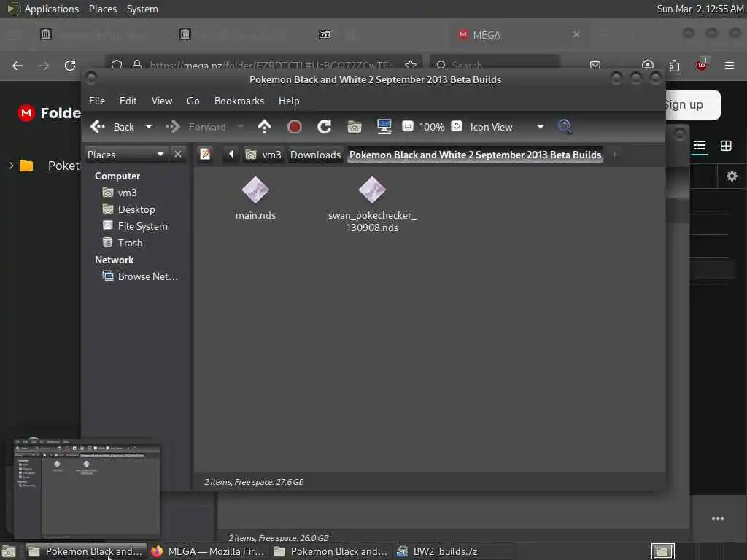Open the Places sidebar type dropdown
Viewport: 747px width, 560px height.
(126, 155)
